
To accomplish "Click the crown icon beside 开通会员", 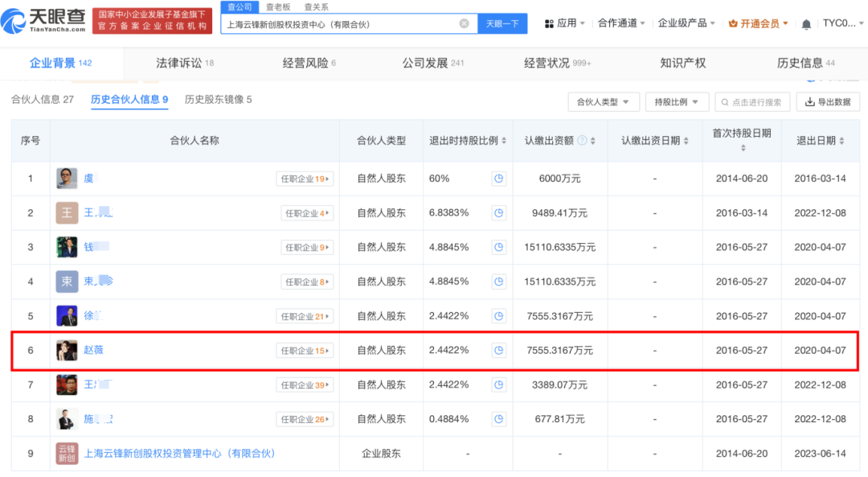I will (733, 24).
